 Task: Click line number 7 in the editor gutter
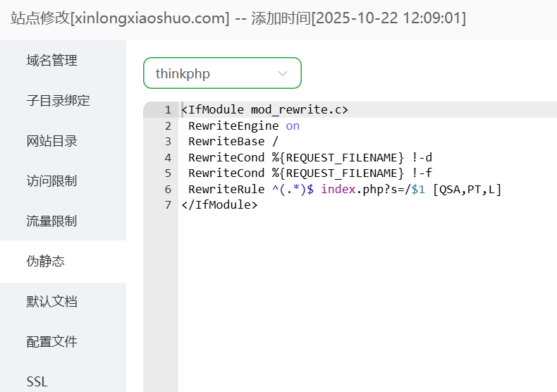pos(168,205)
